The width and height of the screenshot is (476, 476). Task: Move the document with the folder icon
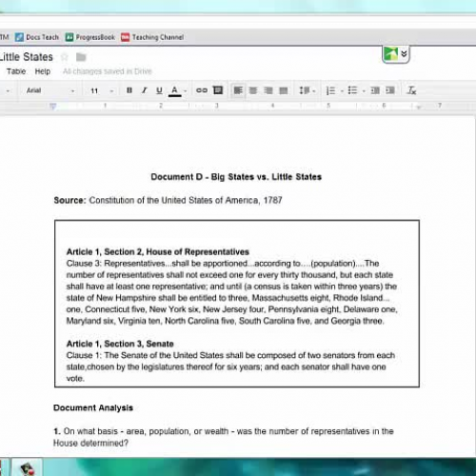81,57
